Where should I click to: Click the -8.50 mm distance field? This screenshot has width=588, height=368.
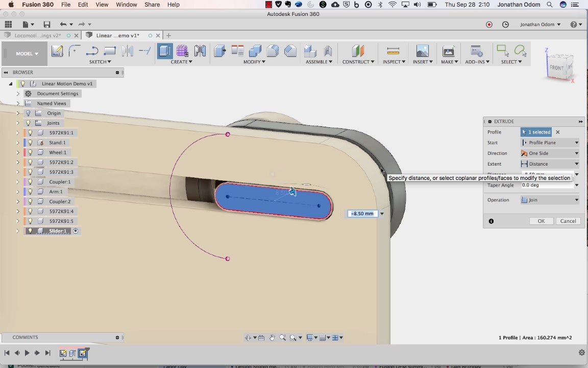362,214
